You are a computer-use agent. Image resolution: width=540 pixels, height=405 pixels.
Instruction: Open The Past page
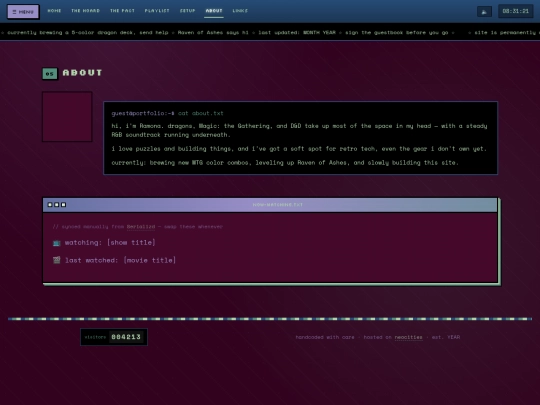122,11
